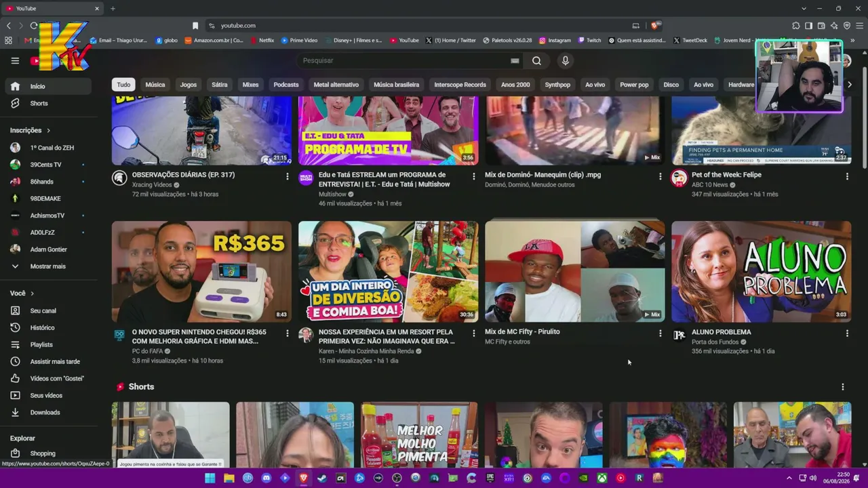Screen dimensions: 868x488
Task: Open the Pet of the Week: Felipe title
Action: 726,175
